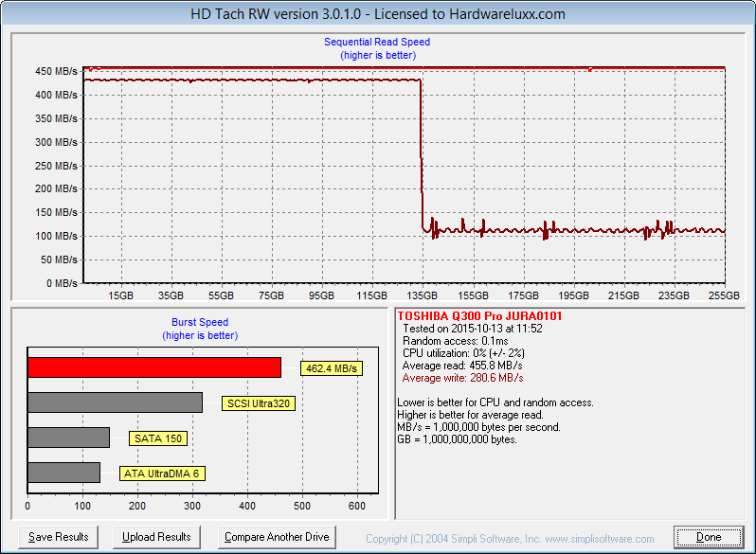Viewport: 756px width, 554px height.
Task: Click the 'GB = 1,000,000,000 bytes' line
Action: point(457,439)
